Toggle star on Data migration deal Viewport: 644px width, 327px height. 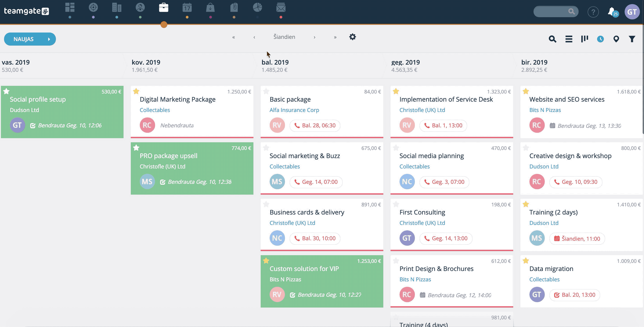pos(526,261)
